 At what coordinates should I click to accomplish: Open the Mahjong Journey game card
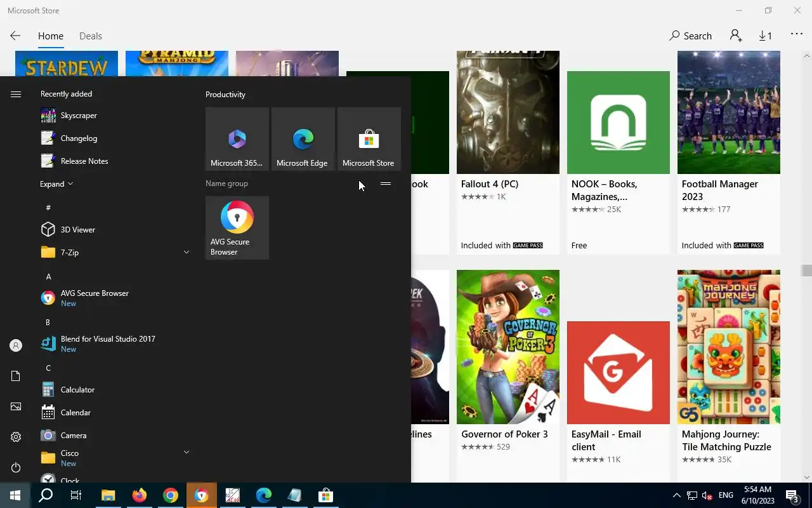tap(729, 375)
